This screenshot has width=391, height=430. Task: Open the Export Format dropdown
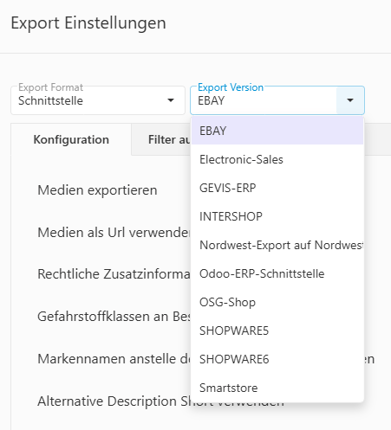[x=98, y=100]
